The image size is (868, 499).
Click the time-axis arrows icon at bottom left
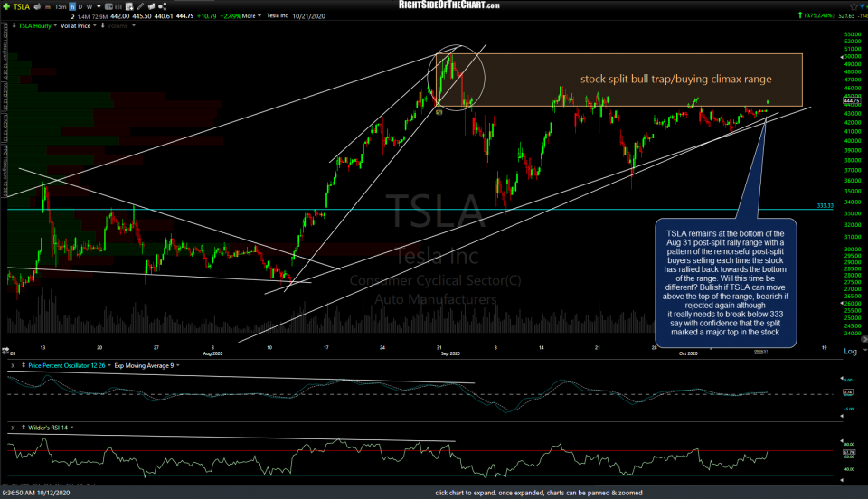click(5, 351)
